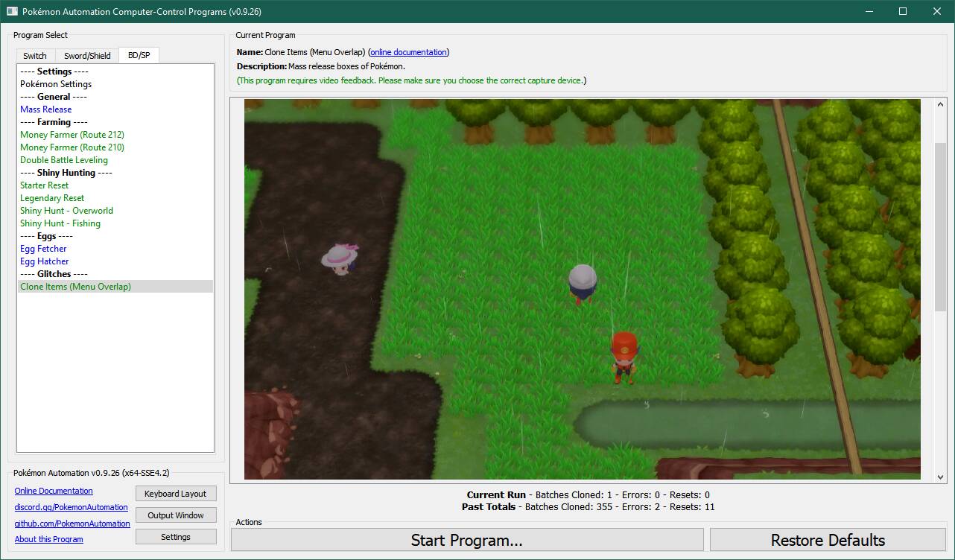Open github.com/PokemonAutomation link
The image size is (955, 560).
pos(72,524)
